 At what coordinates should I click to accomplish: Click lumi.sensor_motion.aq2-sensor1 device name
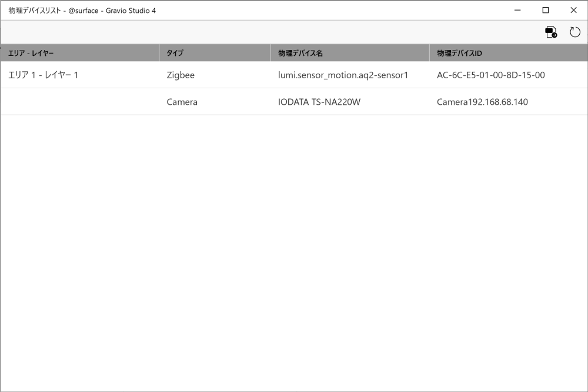343,75
